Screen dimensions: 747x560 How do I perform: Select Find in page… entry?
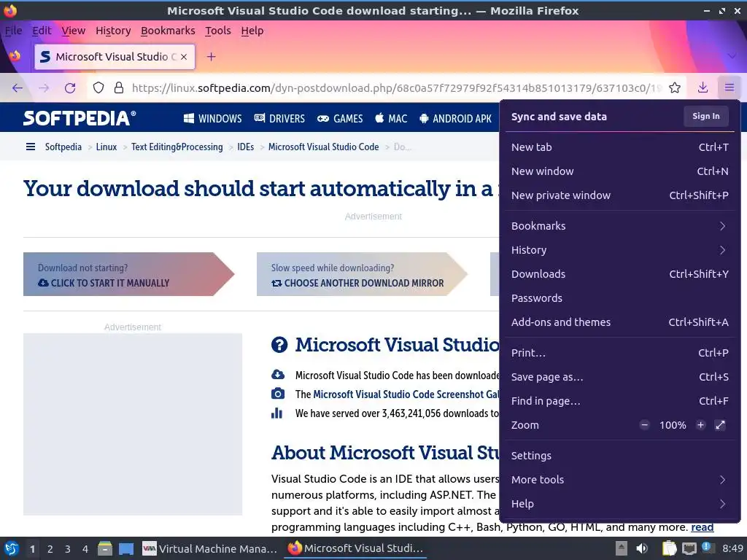click(620, 401)
